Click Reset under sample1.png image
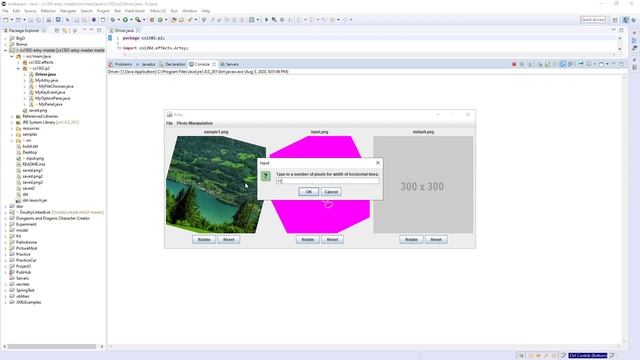Image resolution: width=640 pixels, height=360 pixels. pos(229,240)
